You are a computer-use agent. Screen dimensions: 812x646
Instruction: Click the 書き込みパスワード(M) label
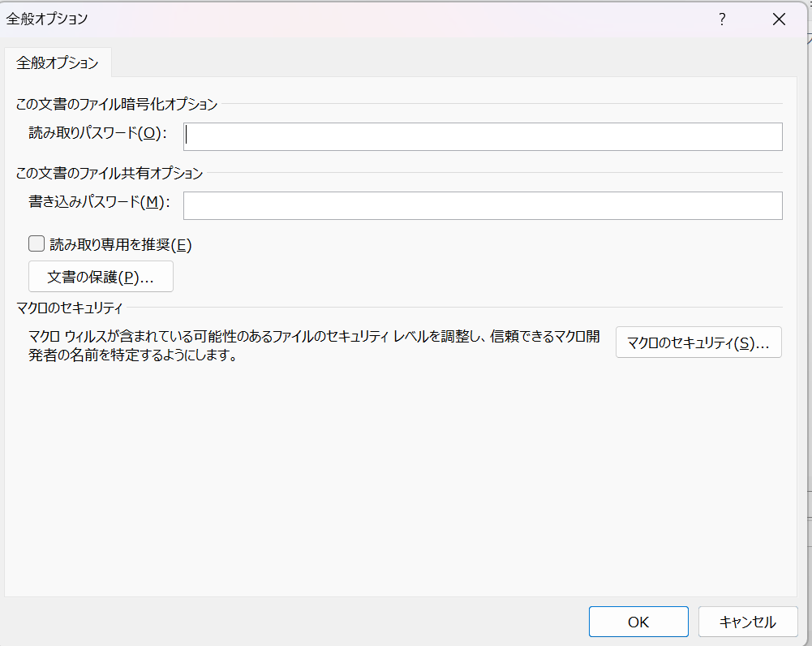[99, 203]
